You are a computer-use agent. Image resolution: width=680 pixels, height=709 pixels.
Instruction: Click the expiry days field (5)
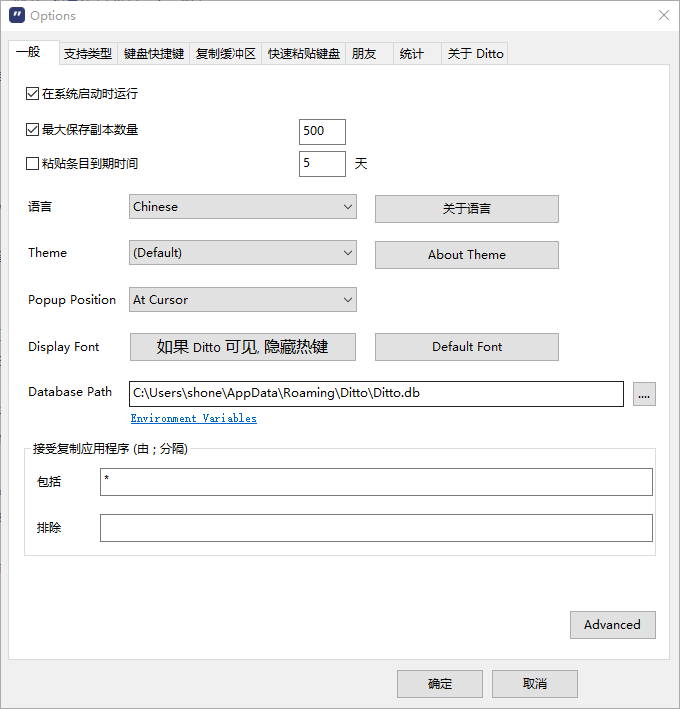click(322, 164)
